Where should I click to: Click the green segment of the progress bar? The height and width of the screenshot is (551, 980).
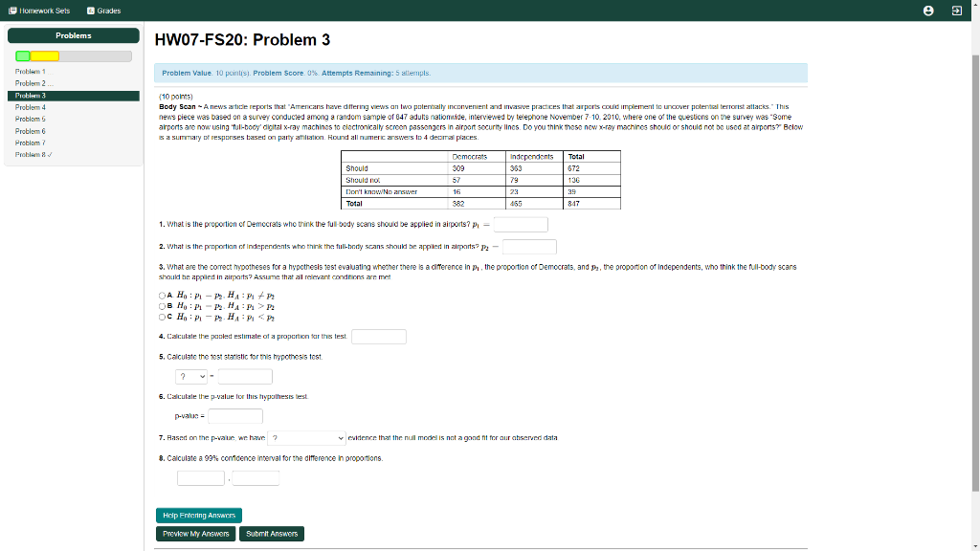tap(24, 56)
